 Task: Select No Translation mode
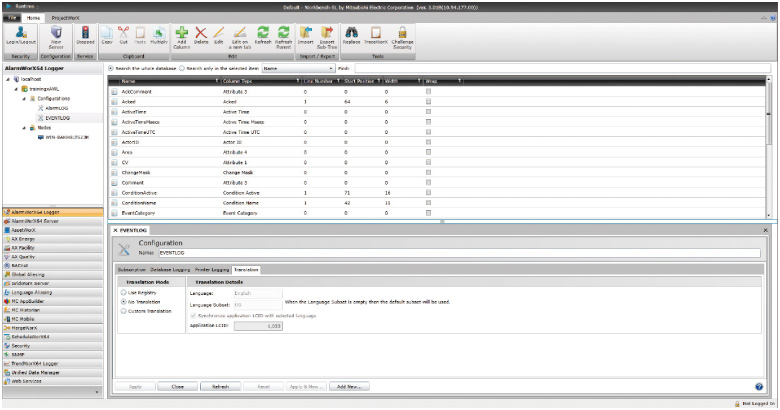(123, 302)
